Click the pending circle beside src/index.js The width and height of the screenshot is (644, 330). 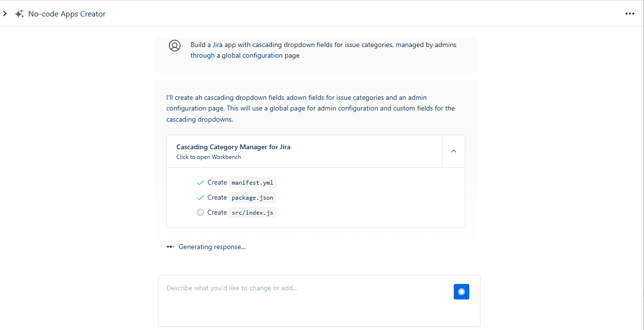pos(200,212)
